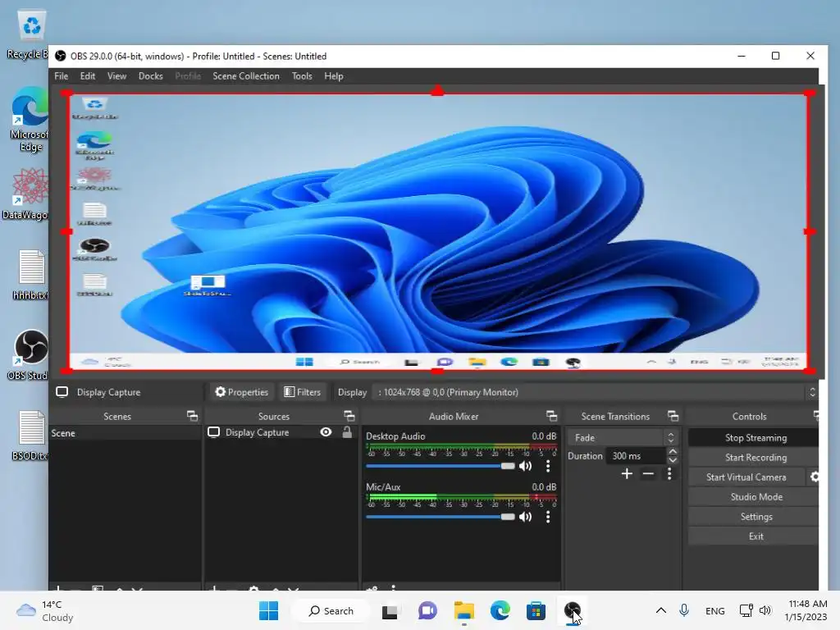Open Filters for the selected source

(303, 392)
